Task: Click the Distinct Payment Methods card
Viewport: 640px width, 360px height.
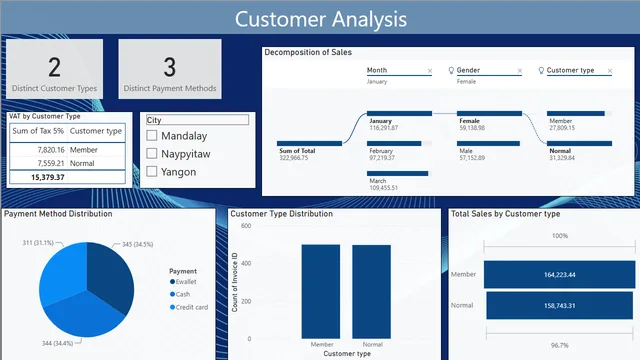Action: tap(170, 69)
